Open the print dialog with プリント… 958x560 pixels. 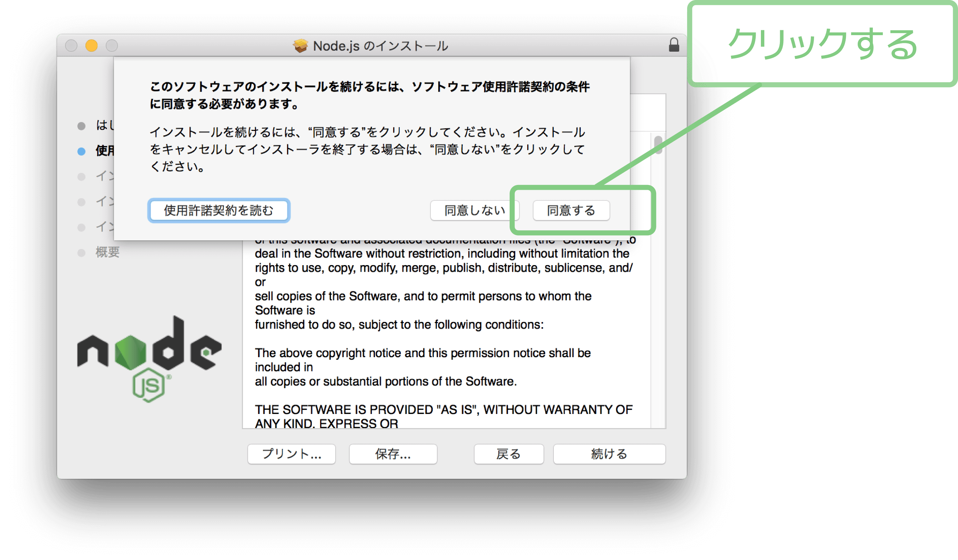[291, 454]
